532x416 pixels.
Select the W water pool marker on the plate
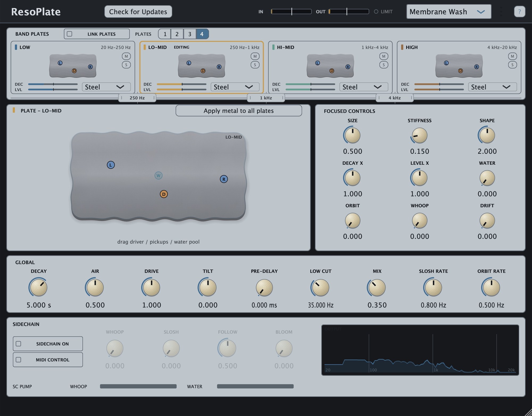tap(159, 175)
